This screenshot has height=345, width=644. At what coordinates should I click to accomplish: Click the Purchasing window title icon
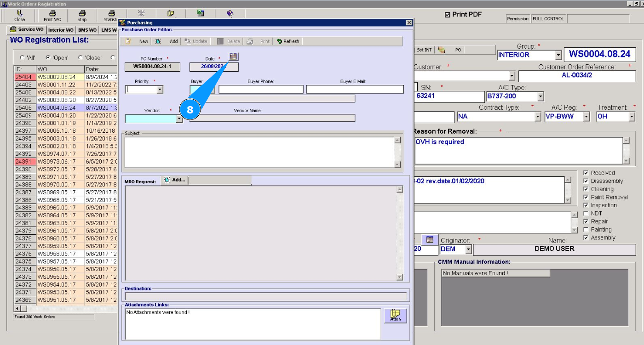122,23
